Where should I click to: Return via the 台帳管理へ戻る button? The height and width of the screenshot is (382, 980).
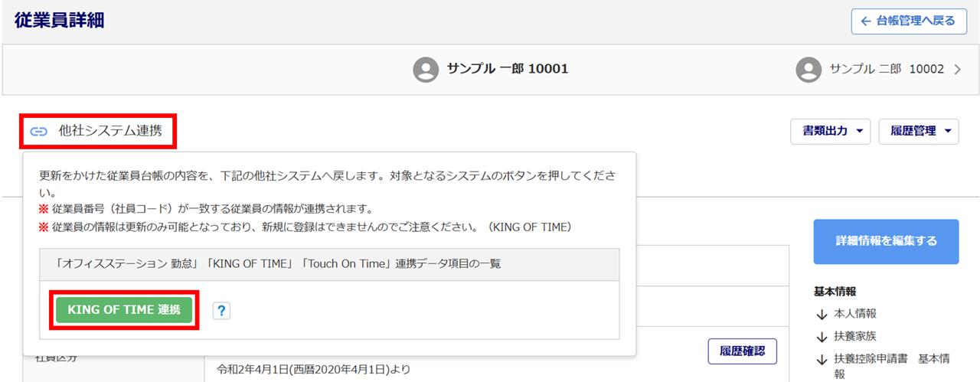pos(908,21)
